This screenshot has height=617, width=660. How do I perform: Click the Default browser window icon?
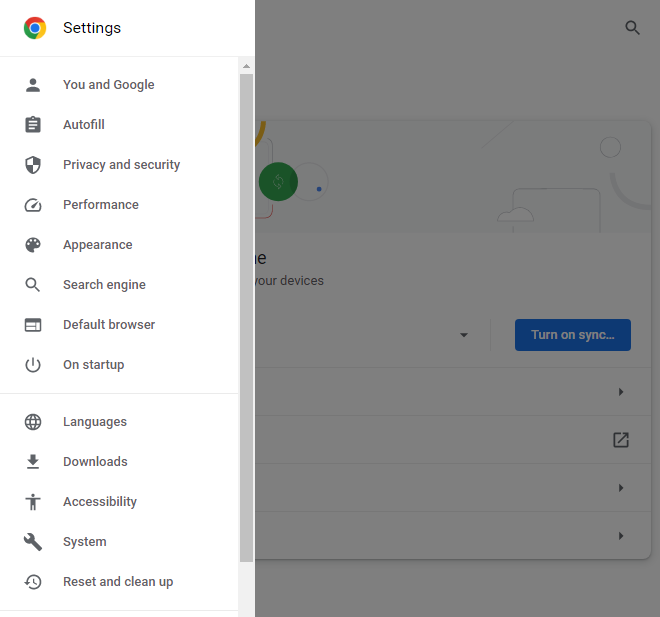pyautogui.click(x=33, y=325)
